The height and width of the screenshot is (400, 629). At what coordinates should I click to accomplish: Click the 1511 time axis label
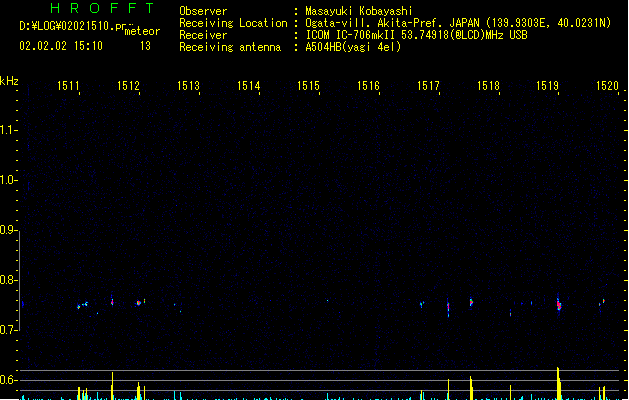(x=68, y=86)
